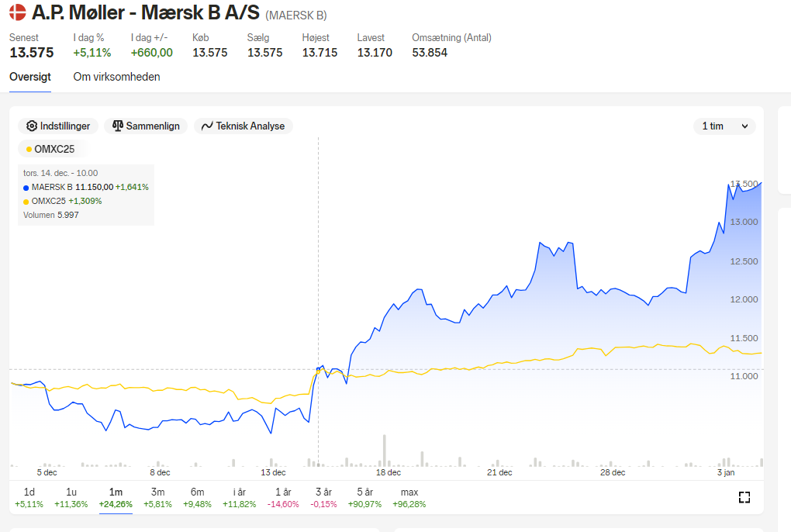Click the (MAERSK B) ticker label
This screenshot has width=791, height=532.
(296, 16)
